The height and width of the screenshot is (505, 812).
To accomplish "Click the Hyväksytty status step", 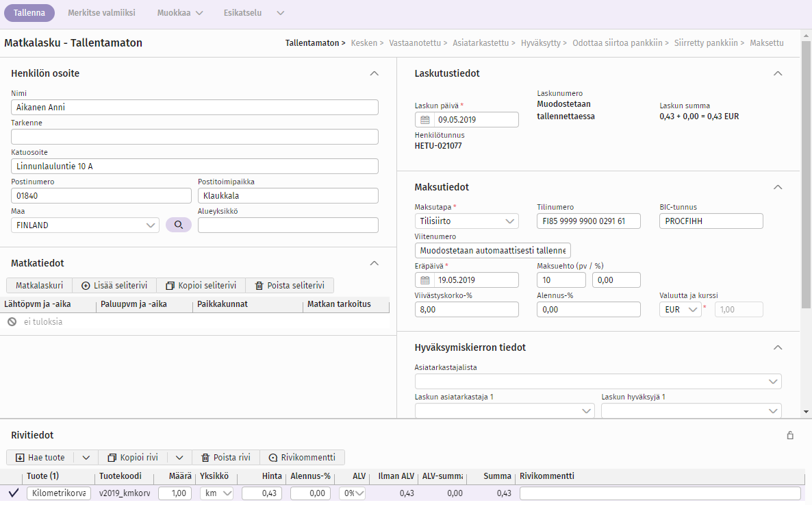I will [541, 43].
